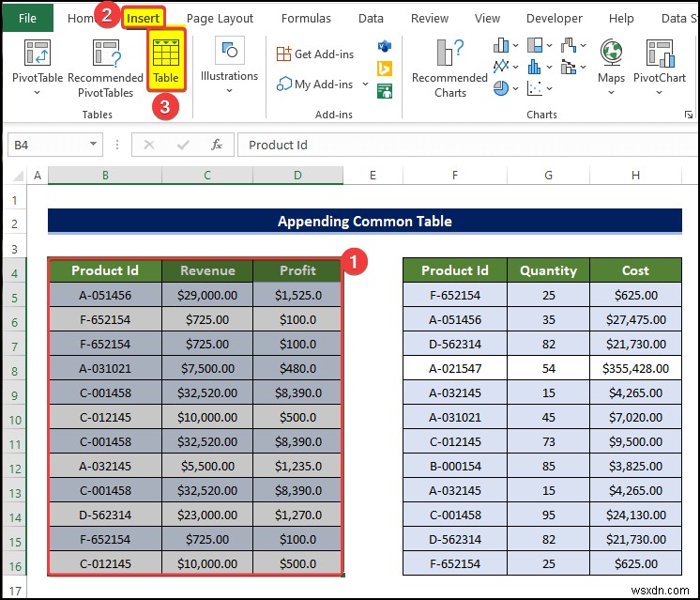Expand the Name Box dropdown arrow

93,144
